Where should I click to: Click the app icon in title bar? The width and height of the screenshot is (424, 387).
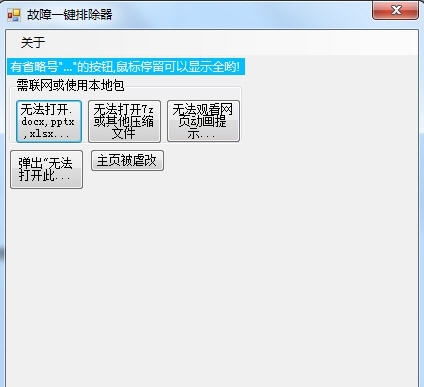point(14,15)
